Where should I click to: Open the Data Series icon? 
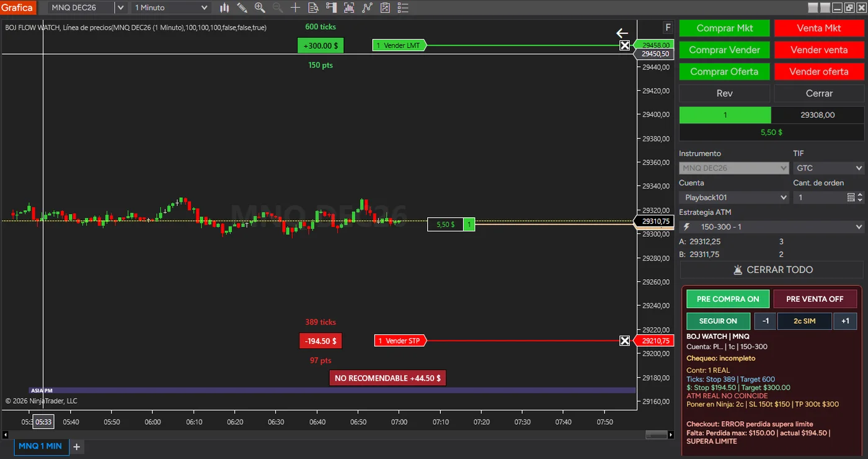click(350, 7)
